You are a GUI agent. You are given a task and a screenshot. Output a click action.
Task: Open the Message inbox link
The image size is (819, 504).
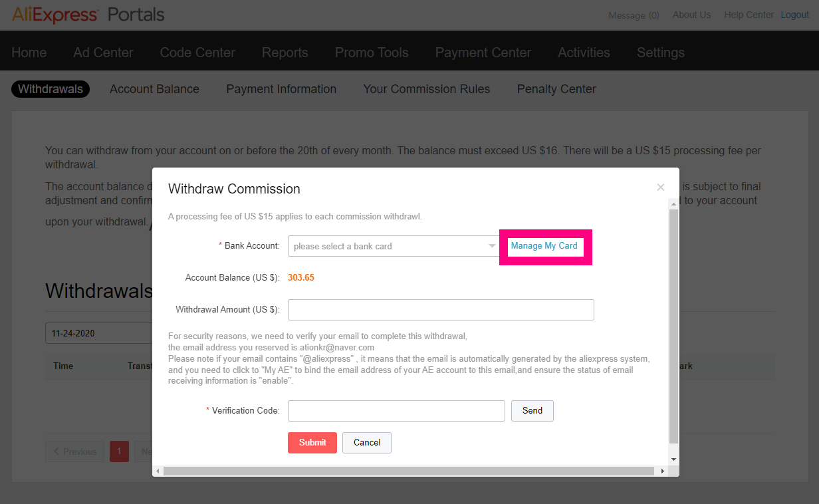pos(634,15)
